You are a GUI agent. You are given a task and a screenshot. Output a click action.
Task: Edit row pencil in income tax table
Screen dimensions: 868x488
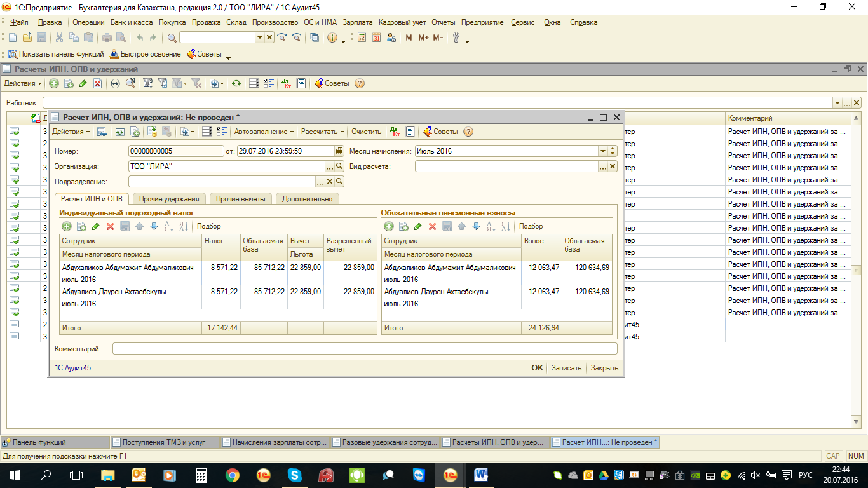click(95, 226)
